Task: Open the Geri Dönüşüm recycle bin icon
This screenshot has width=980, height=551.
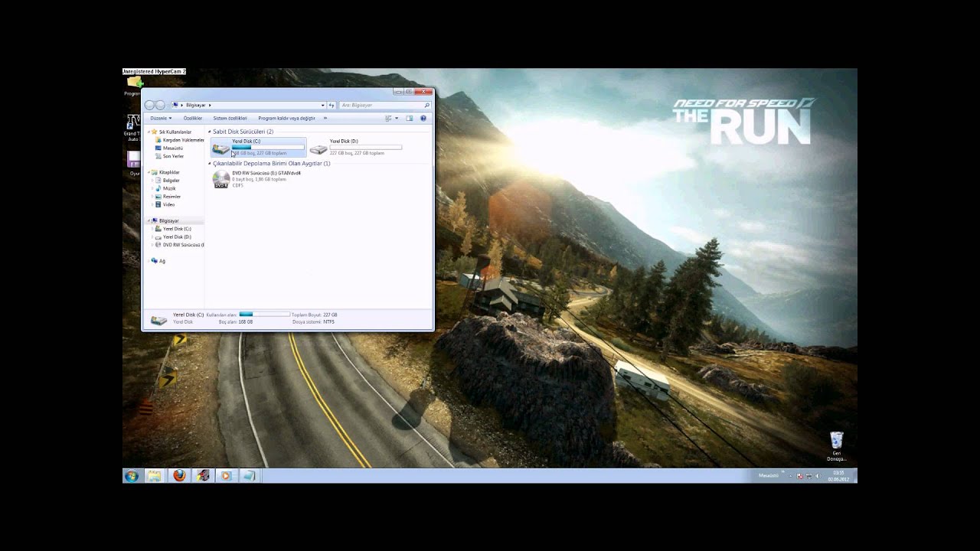Action: [x=836, y=445]
